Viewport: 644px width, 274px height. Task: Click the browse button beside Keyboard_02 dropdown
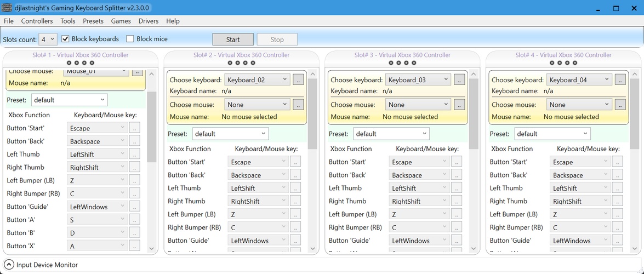pyautogui.click(x=298, y=79)
